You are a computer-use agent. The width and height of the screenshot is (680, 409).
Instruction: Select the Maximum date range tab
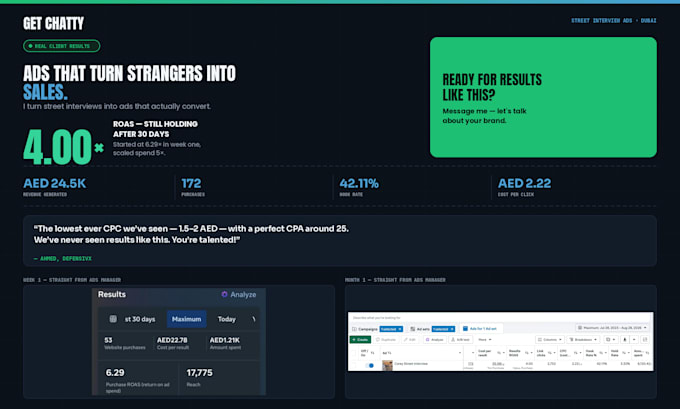click(186, 319)
